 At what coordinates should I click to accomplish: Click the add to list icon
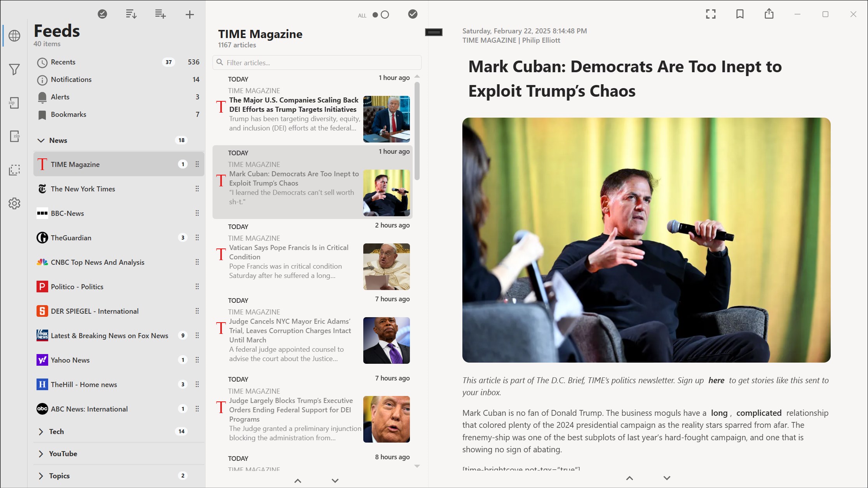click(x=160, y=14)
